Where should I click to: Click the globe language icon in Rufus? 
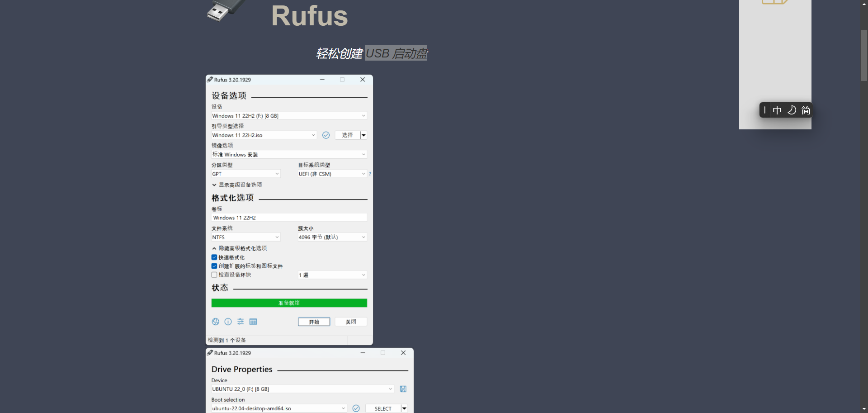pyautogui.click(x=216, y=322)
